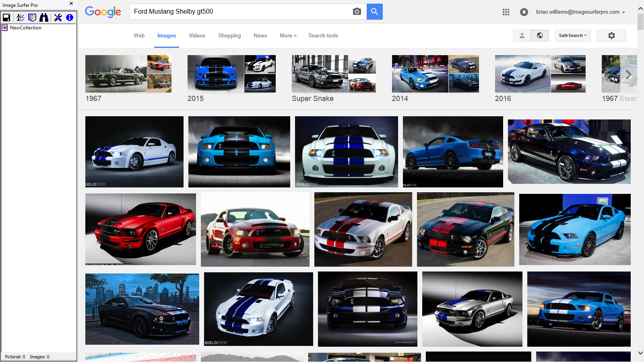Open white Mustang front view with blue stripes
Viewport: 644px width, 362px height.
click(x=347, y=152)
